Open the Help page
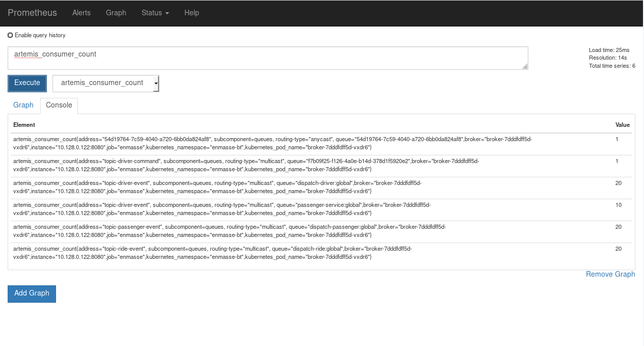 (x=192, y=13)
